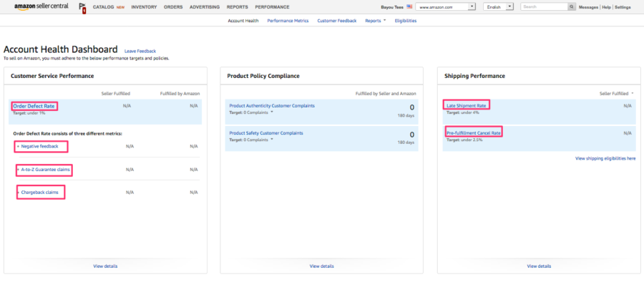Viewport: 644px width, 290px height.
Task: Open the Eligibilities tab
Action: click(406, 21)
